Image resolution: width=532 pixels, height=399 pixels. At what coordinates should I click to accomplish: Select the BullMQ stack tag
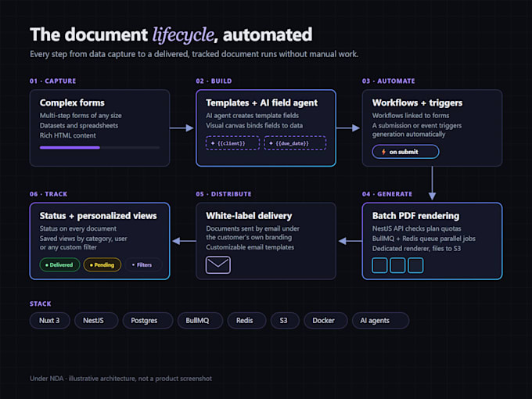tap(200, 321)
